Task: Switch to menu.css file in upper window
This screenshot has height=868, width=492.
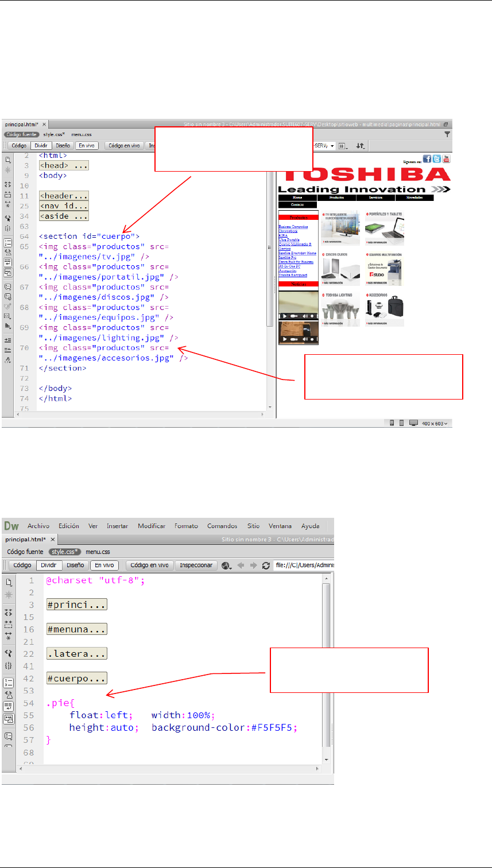Action: [x=81, y=134]
